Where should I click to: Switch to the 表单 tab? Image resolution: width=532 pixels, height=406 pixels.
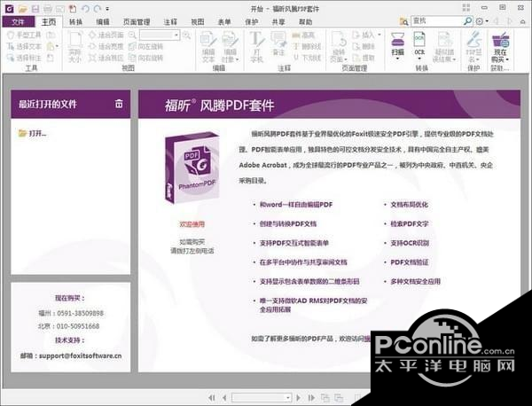224,21
